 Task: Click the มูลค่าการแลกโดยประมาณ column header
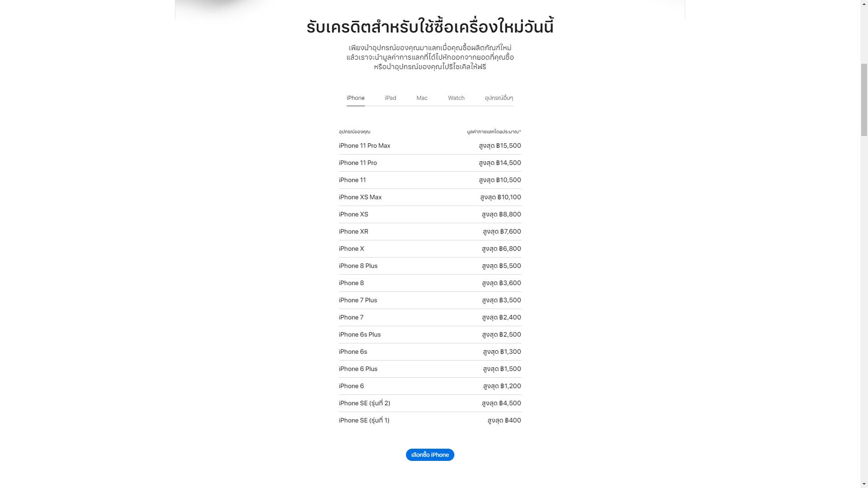(494, 132)
